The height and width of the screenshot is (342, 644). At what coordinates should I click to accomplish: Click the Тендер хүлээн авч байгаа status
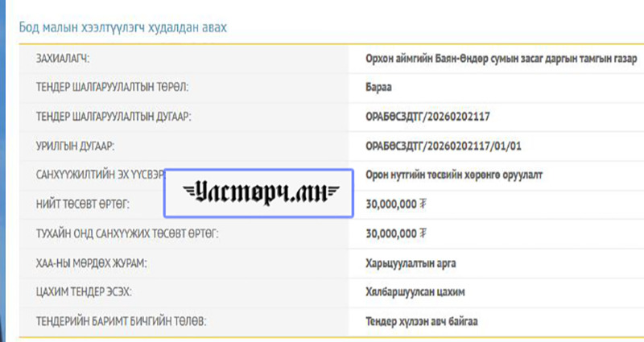(421, 321)
